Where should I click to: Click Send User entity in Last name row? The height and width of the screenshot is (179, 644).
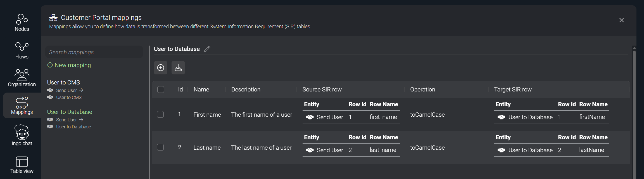330,150
